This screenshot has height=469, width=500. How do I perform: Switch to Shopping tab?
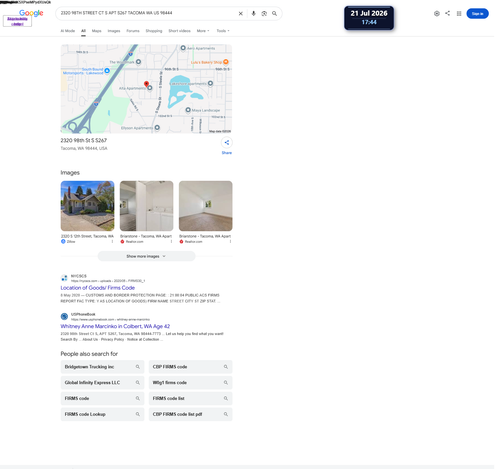pyautogui.click(x=154, y=31)
